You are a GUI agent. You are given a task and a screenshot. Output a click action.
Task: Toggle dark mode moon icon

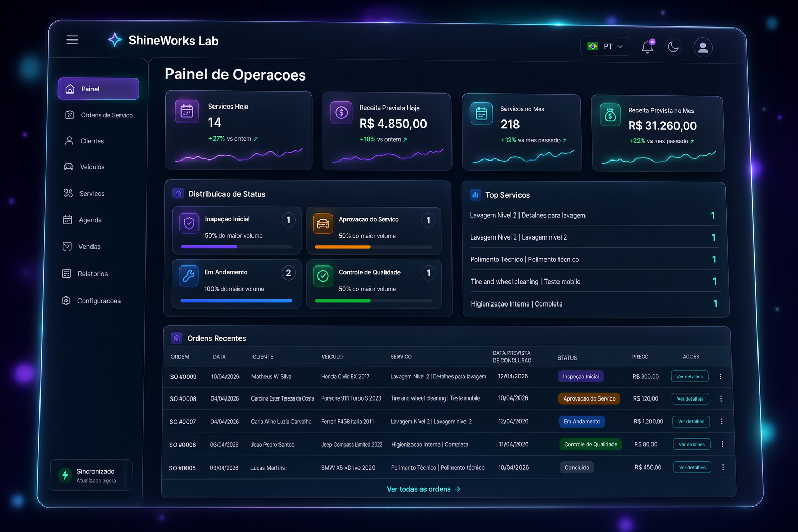point(673,47)
